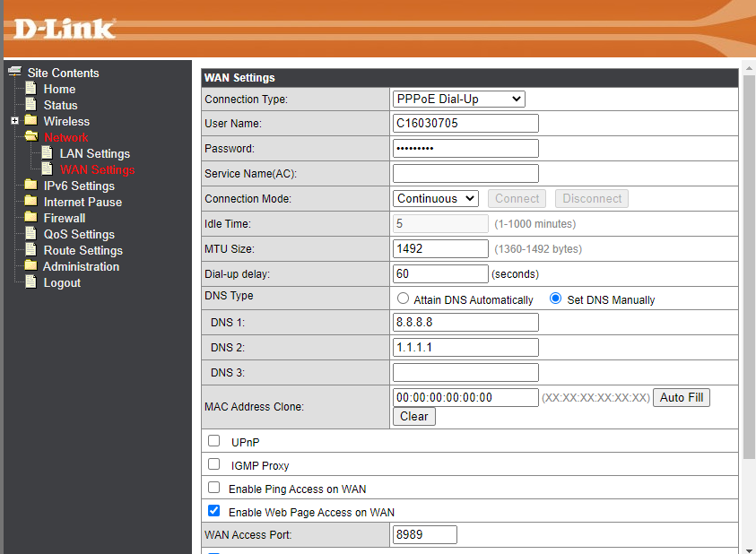
Task: Expand the Wireless tree node
Action: 14,121
